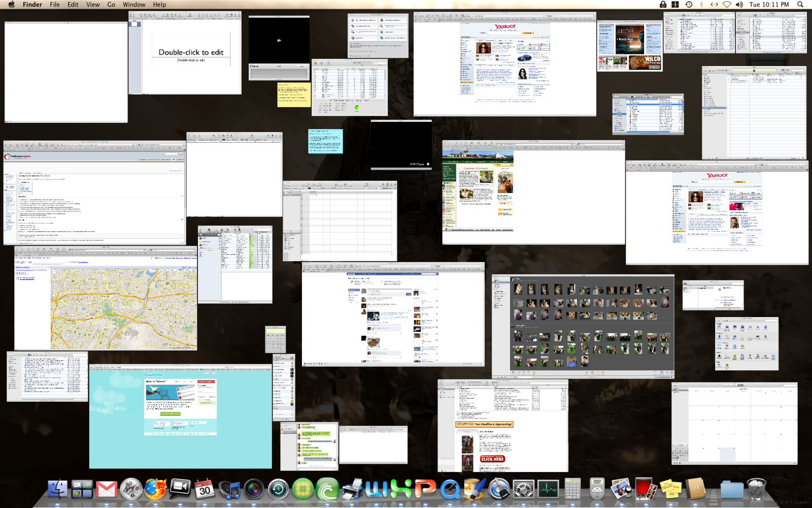Launch Activity Monitor from the Dock
Viewport: 812px width, 508px height.
click(x=548, y=489)
